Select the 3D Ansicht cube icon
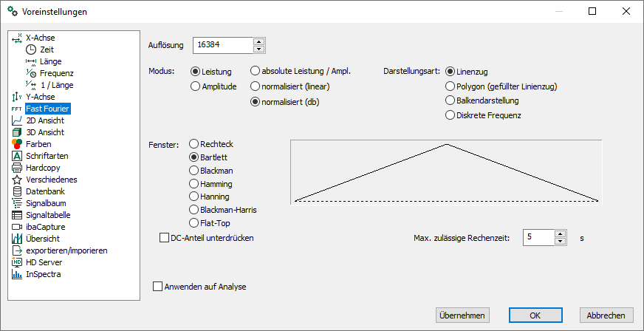The width and height of the screenshot is (644, 331). point(17,132)
